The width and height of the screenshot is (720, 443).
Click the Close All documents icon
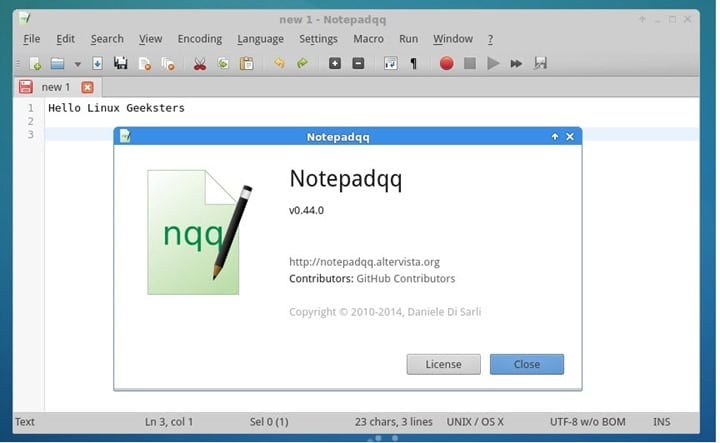[x=168, y=63]
